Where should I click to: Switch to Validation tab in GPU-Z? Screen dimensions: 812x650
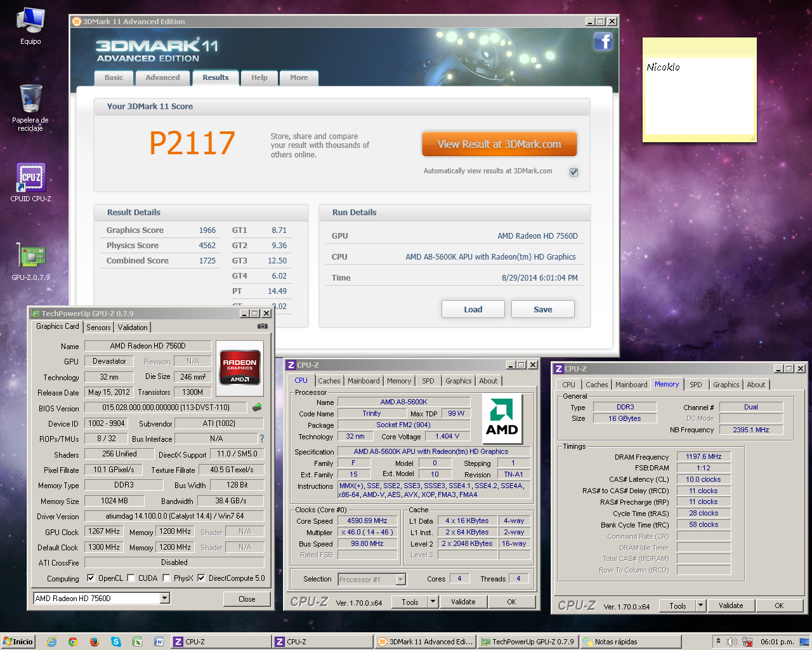(x=133, y=328)
